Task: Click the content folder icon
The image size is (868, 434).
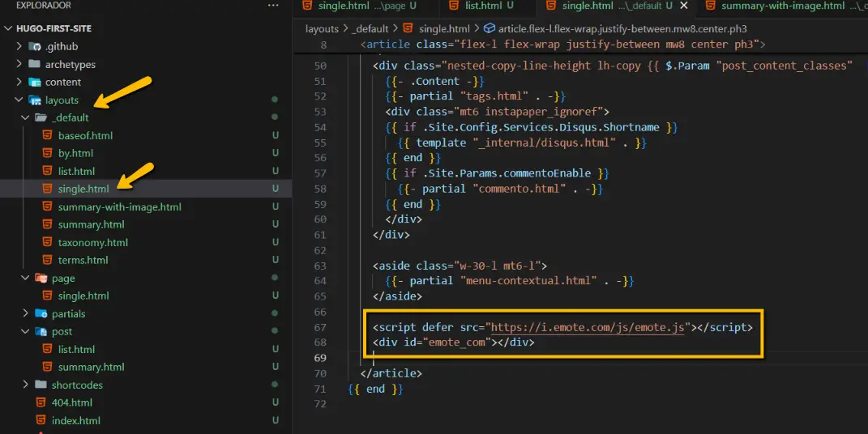Action: click(x=35, y=82)
